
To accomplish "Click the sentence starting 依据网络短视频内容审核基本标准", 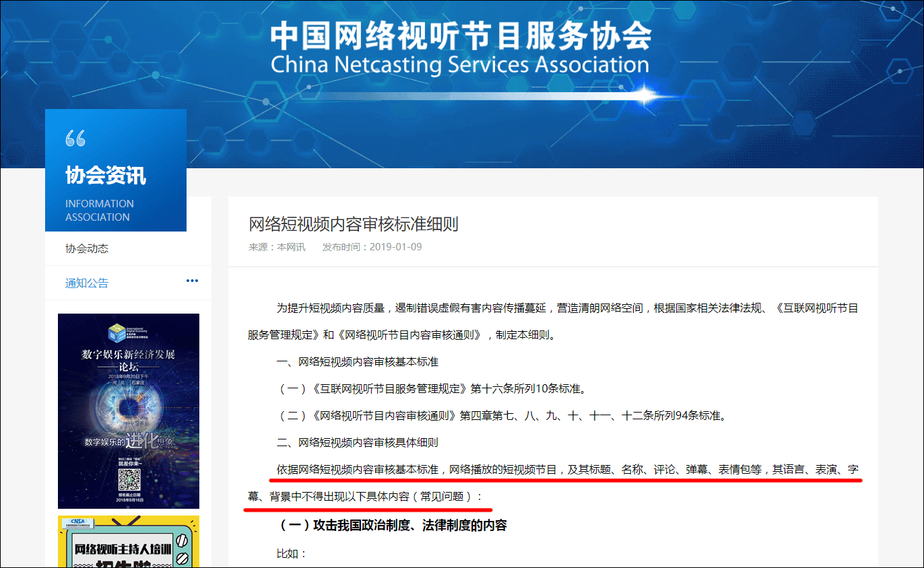I will click(x=553, y=483).
